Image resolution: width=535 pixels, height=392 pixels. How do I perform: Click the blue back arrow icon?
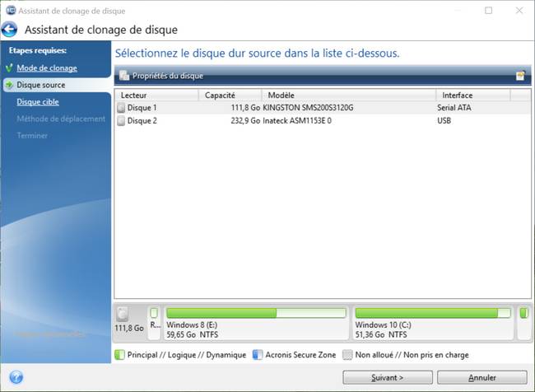9,30
